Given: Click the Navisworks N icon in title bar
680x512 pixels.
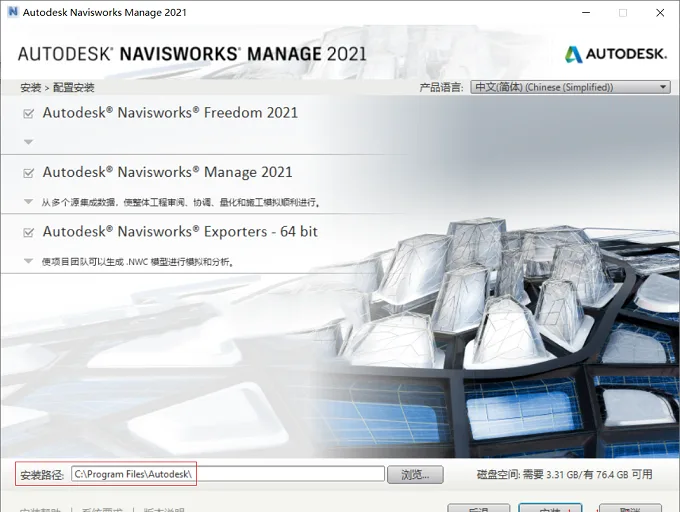Looking at the screenshot, I should point(13,12).
